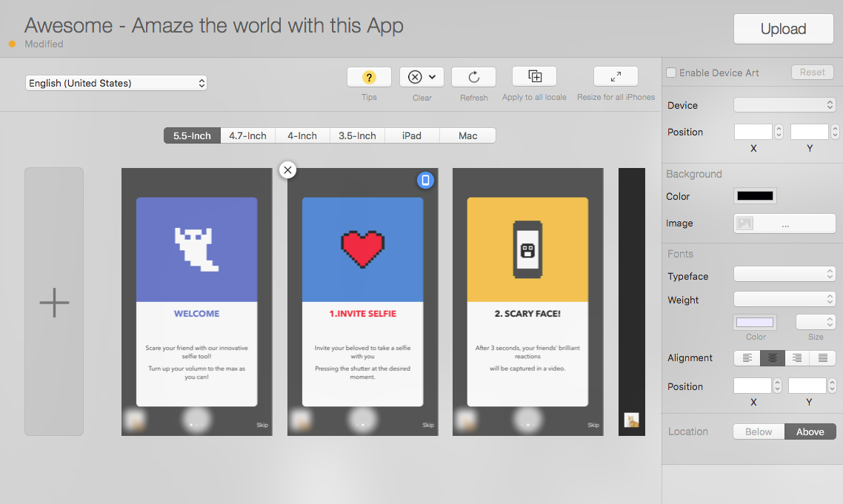Open the English (United States) language dropdown
The height and width of the screenshot is (504, 843).
[116, 83]
